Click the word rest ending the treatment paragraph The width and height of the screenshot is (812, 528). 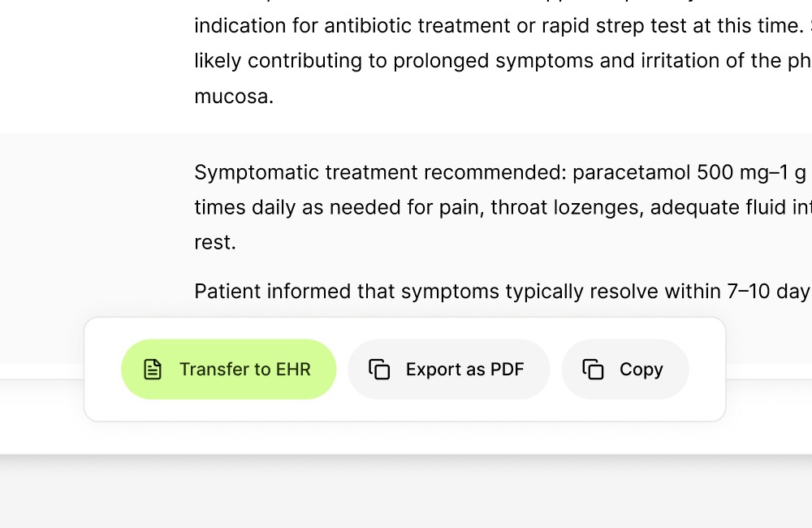pos(215,243)
